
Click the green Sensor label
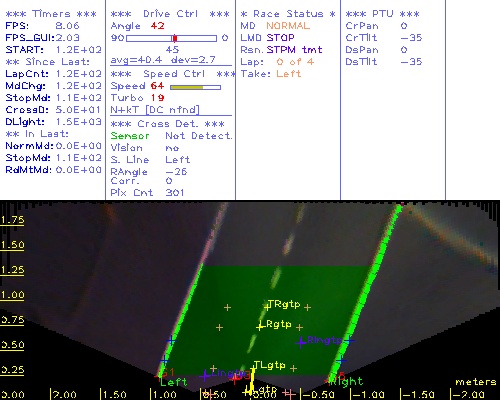pos(130,136)
